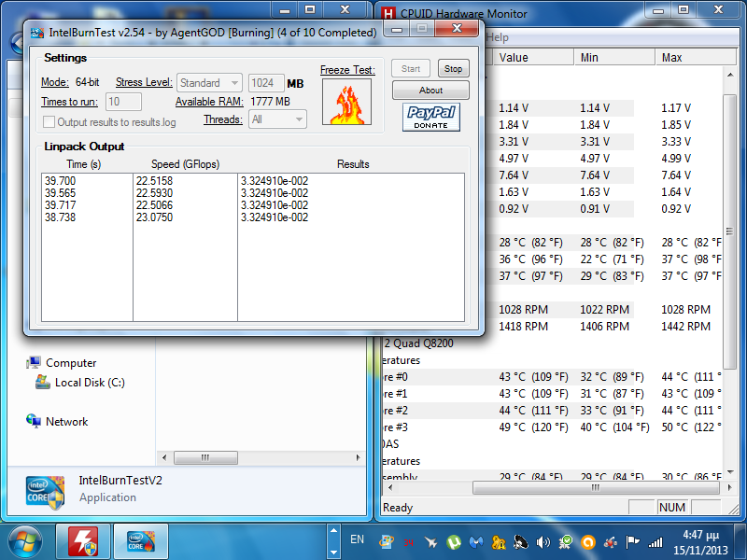Click the Start button in IntelBurnTest
The image size is (747, 560).
(x=411, y=68)
